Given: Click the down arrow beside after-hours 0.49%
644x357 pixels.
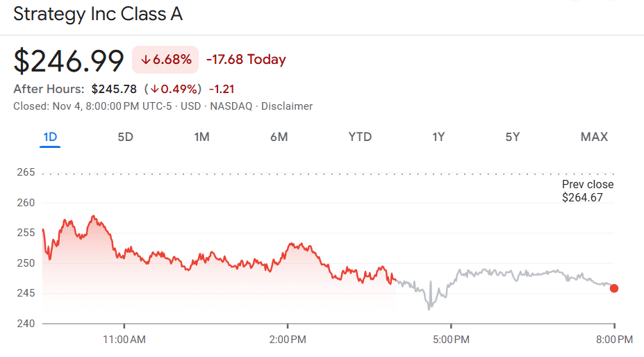Looking at the screenshot, I should tap(154, 89).
